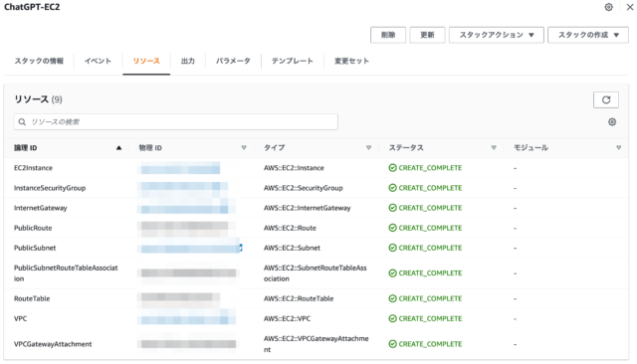Sort by ステータス column arrow
This screenshot has width=637, height=364.
pos(494,148)
